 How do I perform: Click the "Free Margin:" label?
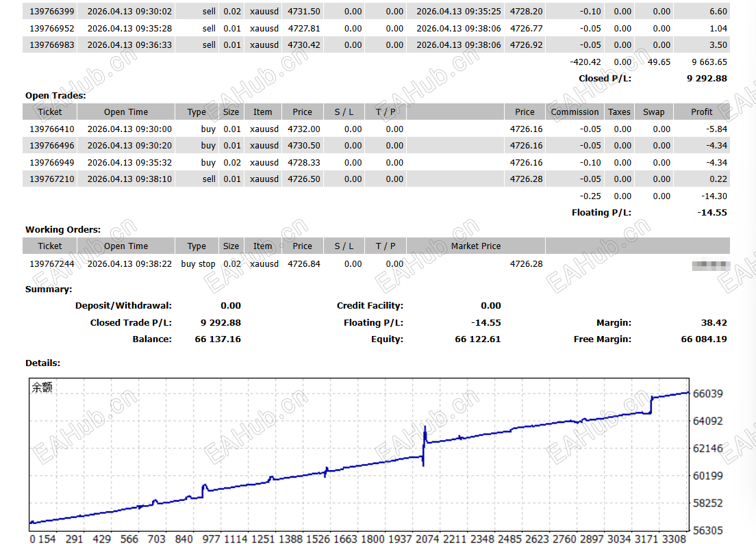point(602,339)
